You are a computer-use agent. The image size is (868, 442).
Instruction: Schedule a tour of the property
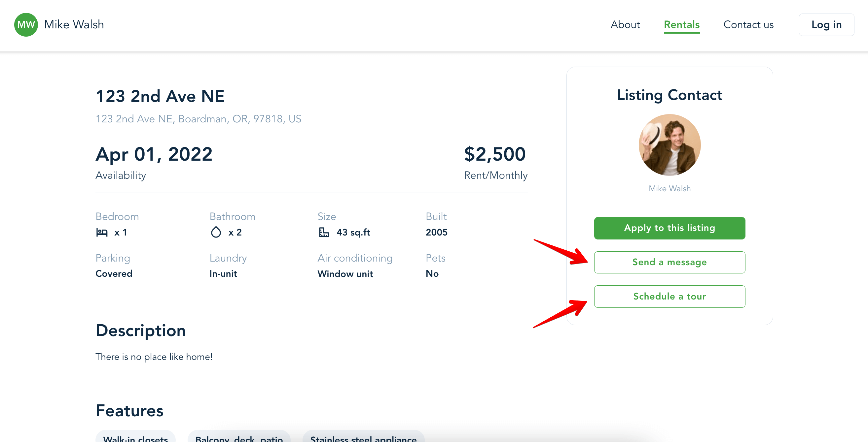669,297
